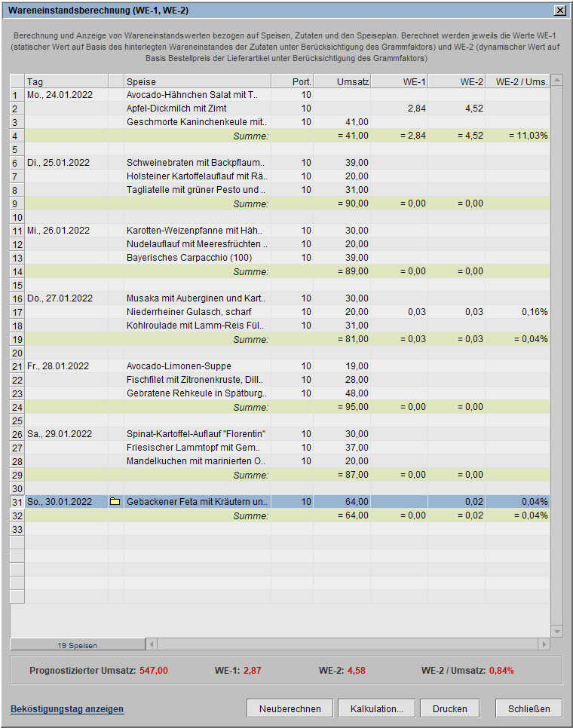The height and width of the screenshot is (728, 573).
Task: Click the Port. column header
Action: coord(292,81)
